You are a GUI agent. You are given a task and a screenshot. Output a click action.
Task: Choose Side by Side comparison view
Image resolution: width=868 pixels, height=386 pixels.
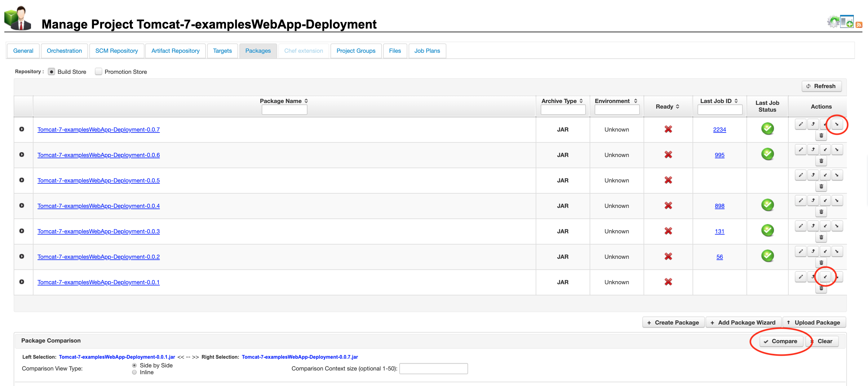[135, 366]
